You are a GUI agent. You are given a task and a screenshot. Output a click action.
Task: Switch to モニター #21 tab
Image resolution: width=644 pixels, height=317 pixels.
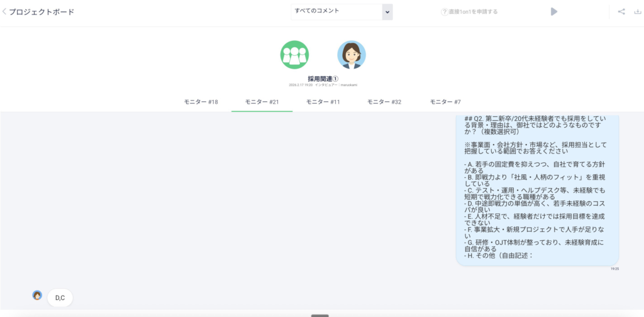click(262, 102)
